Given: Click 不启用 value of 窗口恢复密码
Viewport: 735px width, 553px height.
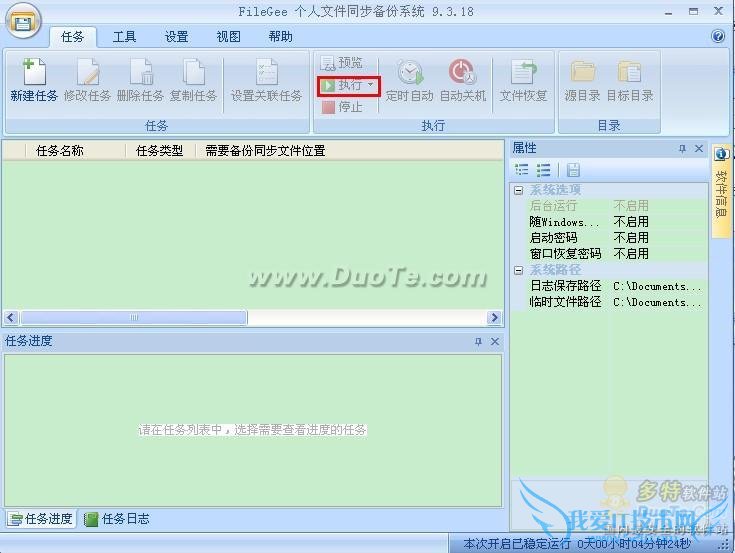Looking at the screenshot, I should point(631,254).
